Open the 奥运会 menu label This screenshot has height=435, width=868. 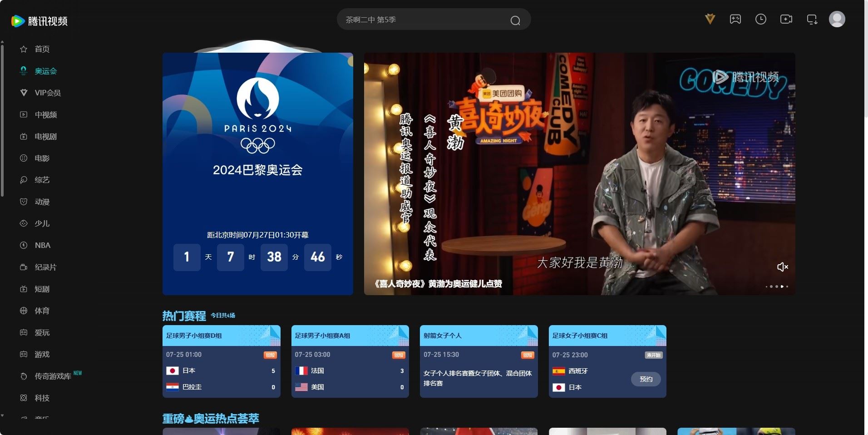(46, 71)
